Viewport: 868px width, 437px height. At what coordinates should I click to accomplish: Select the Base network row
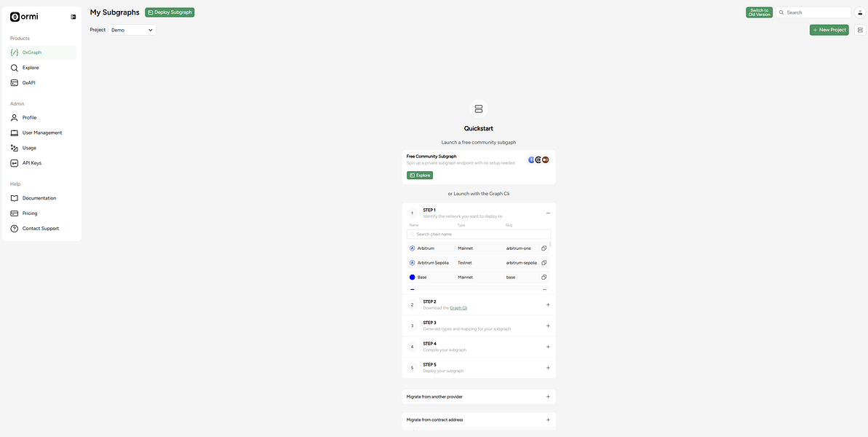pos(478,277)
